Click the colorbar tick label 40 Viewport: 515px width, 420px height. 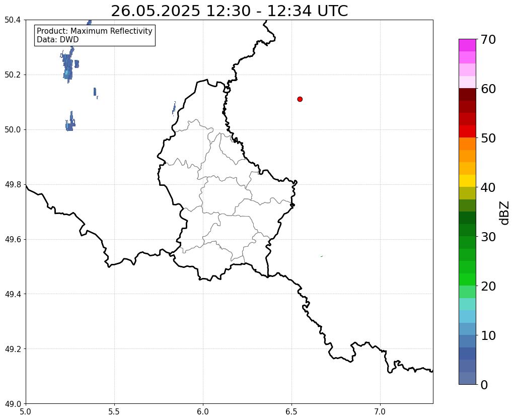(488, 187)
